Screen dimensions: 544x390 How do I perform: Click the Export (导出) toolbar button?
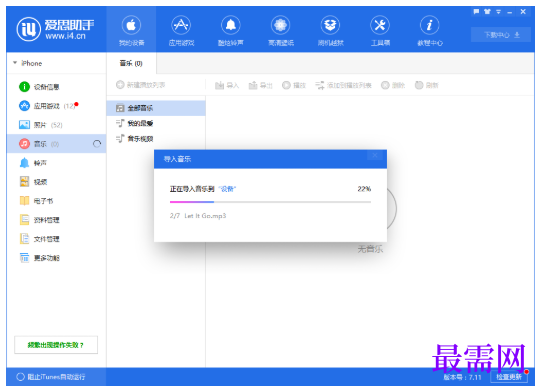(261, 85)
